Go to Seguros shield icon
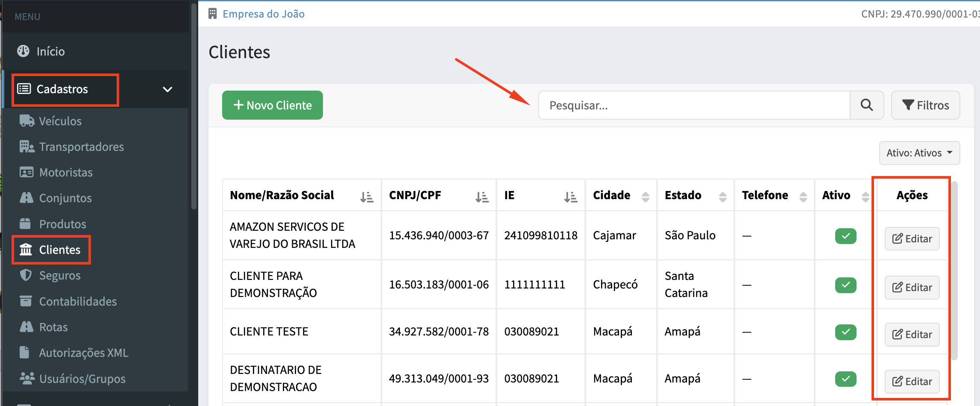980x406 pixels. (x=26, y=275)
